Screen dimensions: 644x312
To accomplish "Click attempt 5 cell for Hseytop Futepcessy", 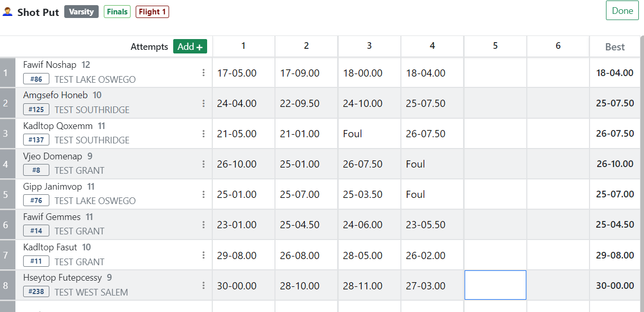I will click(x=495, y=285).
